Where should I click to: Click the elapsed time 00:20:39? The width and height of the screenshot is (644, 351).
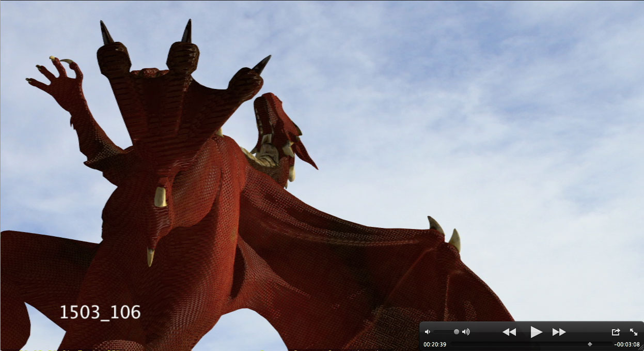[x=435, y=344]
